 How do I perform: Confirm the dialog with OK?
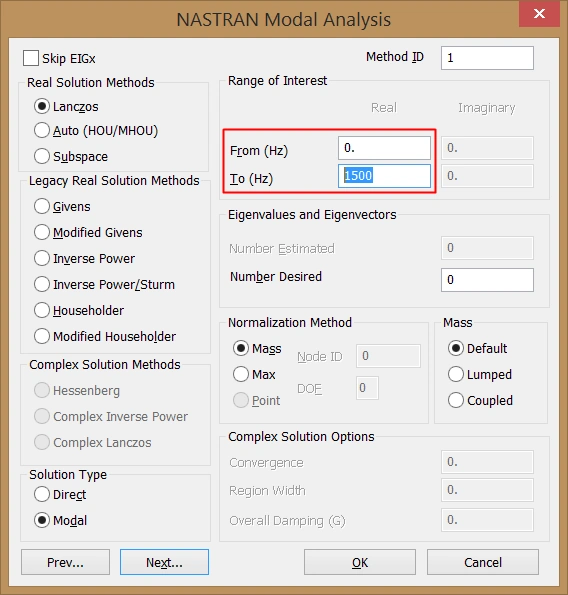[360, 562]
